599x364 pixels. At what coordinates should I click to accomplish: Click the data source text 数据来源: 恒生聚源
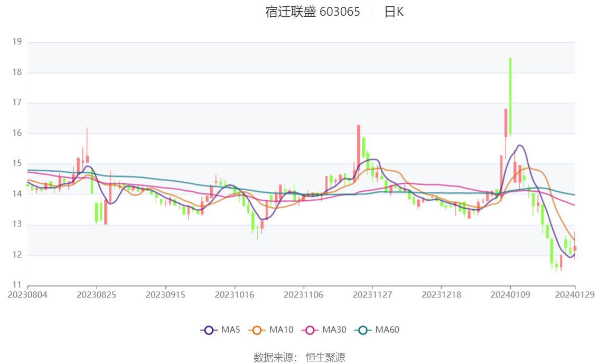pos(299,358)
